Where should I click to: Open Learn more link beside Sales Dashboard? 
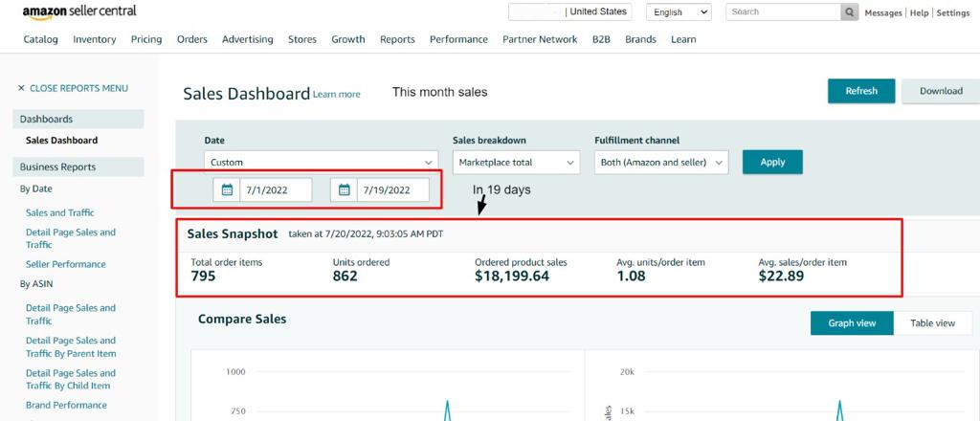tap(337, 95)
